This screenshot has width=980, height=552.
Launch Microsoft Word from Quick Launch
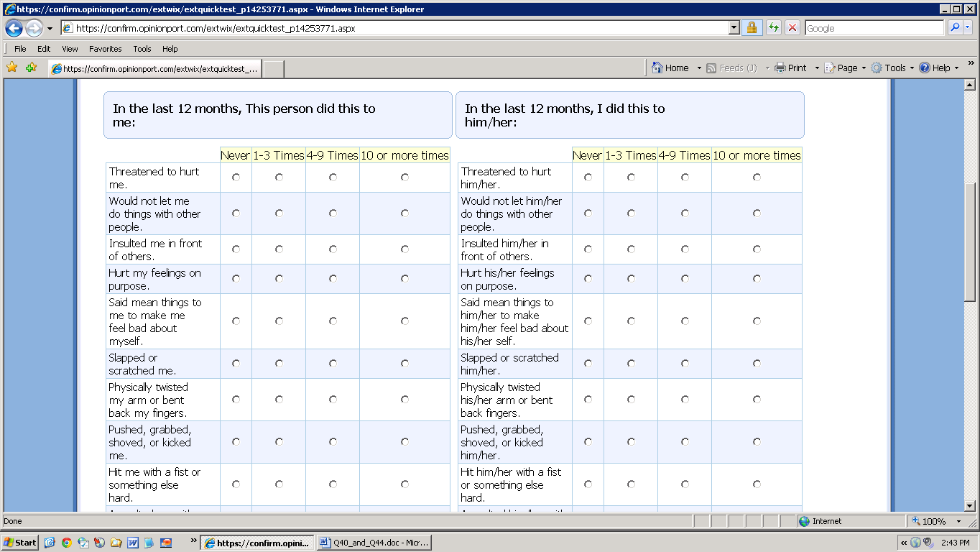point(133,543)
